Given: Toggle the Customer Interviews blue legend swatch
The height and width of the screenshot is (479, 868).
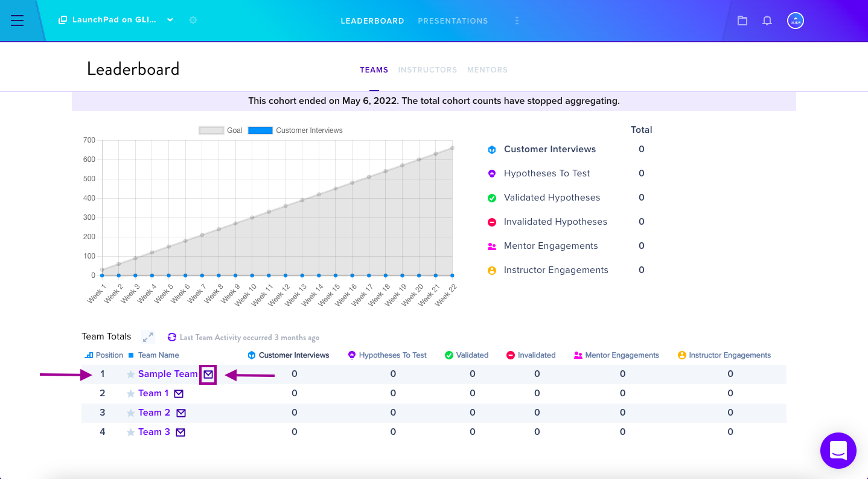Looking at the screenshot, I should tap(260, 130).
